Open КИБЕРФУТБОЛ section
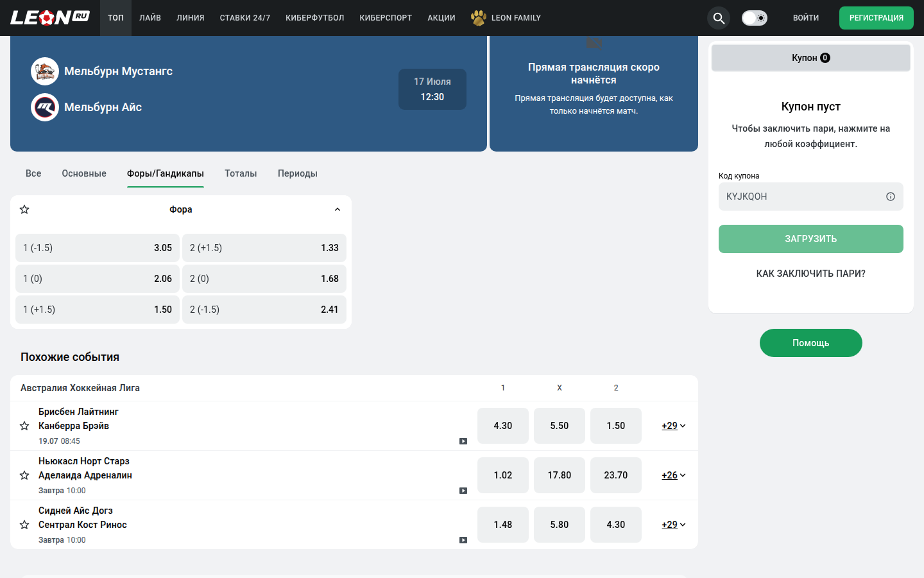The height and width of the screenshot is (578, 924). (315, 18)
